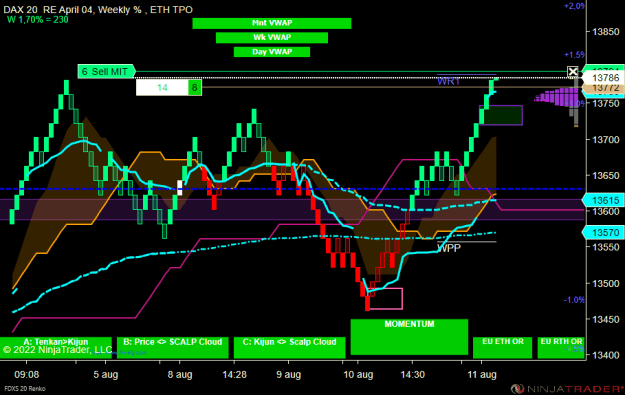Click the C: Kijun <> Scalp Cloud panel
Screen dimensions: 625x395
pos(289,347)
